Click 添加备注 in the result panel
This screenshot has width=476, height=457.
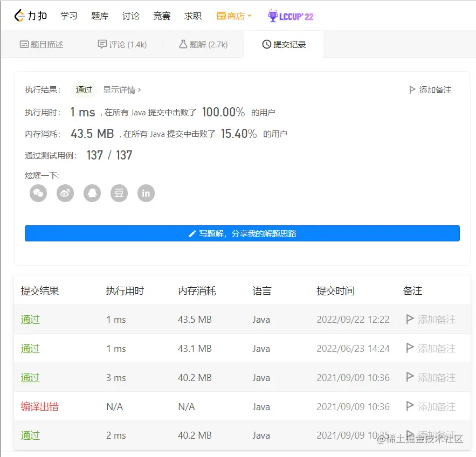click(x=430, y=90)
